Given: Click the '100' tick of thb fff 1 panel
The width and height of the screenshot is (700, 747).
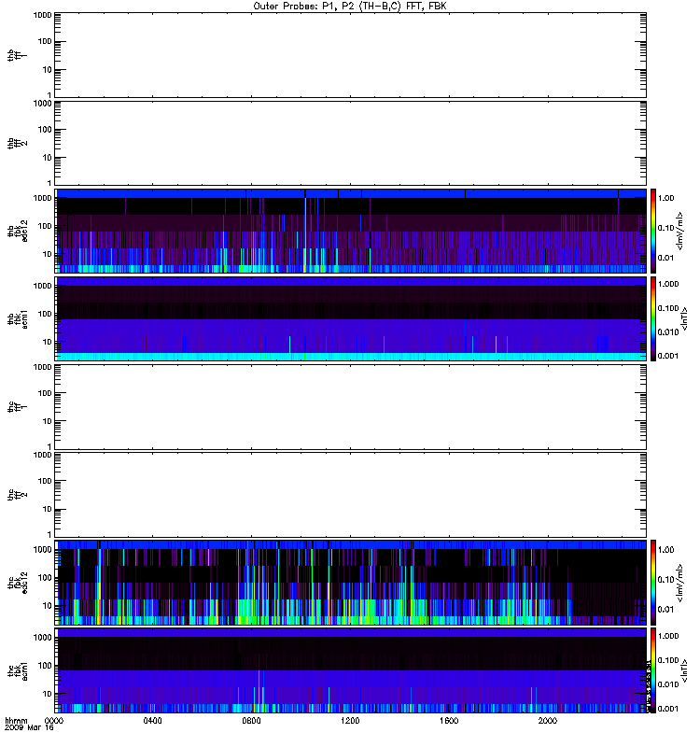Looking at the screenshot, I should pyautogui.click(x=45, y=41).
